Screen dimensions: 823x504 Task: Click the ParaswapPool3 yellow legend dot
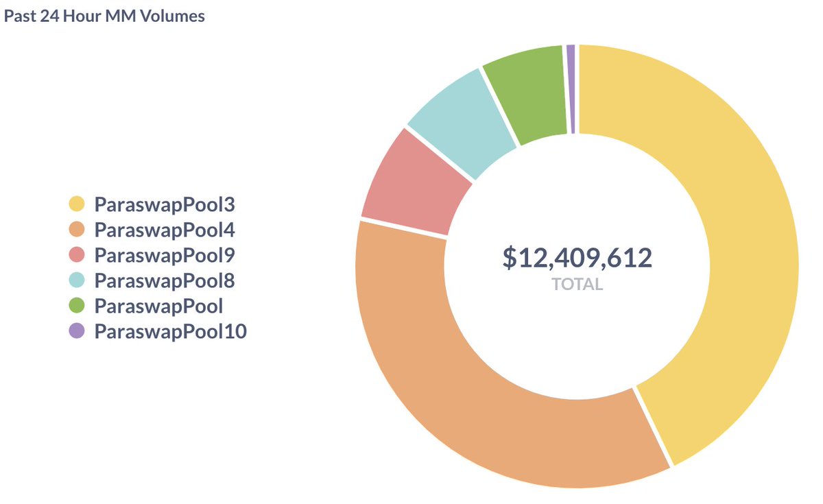coord(77,204)
